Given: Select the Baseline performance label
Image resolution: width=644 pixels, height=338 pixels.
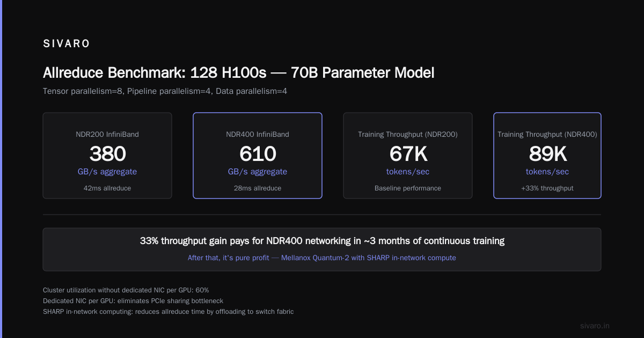Looking at the screenshot, I should tap(408, 188).
